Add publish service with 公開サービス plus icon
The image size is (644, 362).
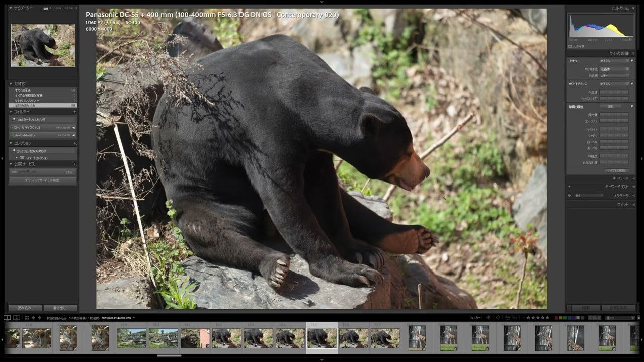coord(75,164)
